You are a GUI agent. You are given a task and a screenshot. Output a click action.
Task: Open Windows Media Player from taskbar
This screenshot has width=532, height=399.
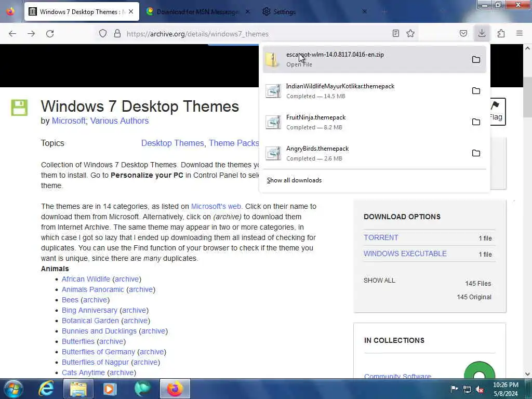[x=110, y=389]
